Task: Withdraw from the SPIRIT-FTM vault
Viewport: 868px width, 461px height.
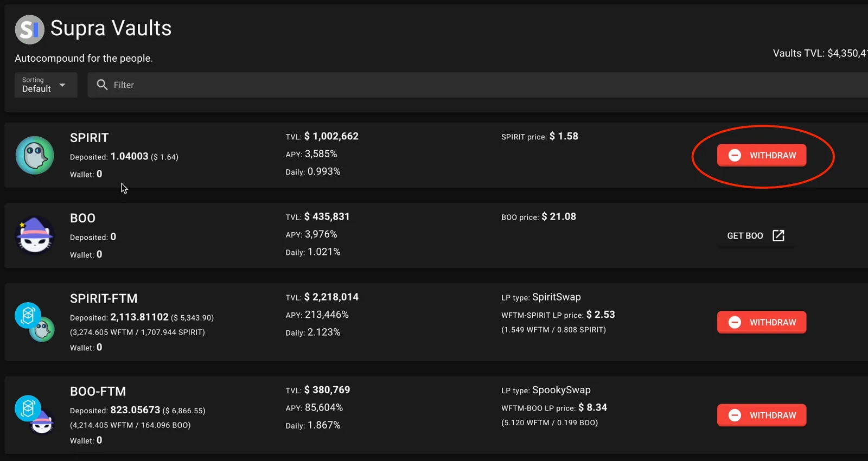Action: pyautogui.click(x=762, y=322)
